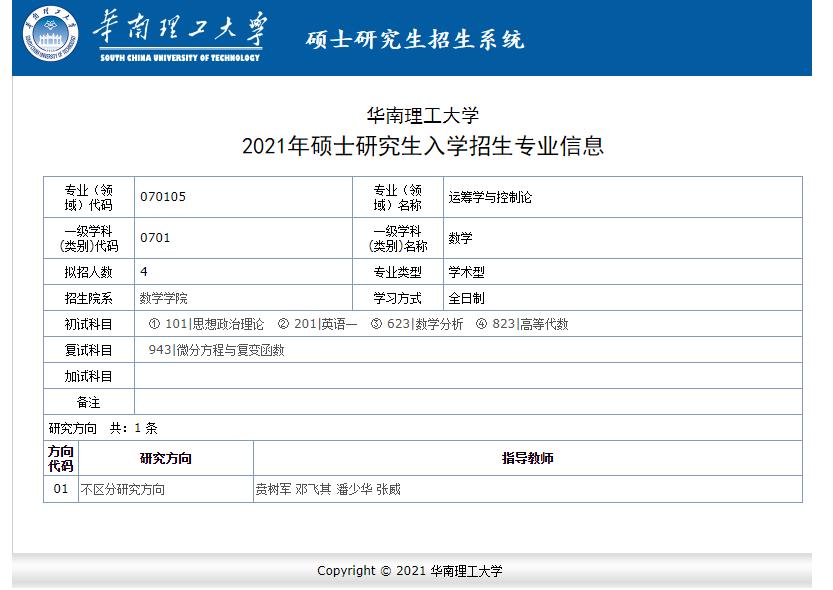Select major code value 070105
The height and width of the screenshot is (590, 833).
coord(163,197)
